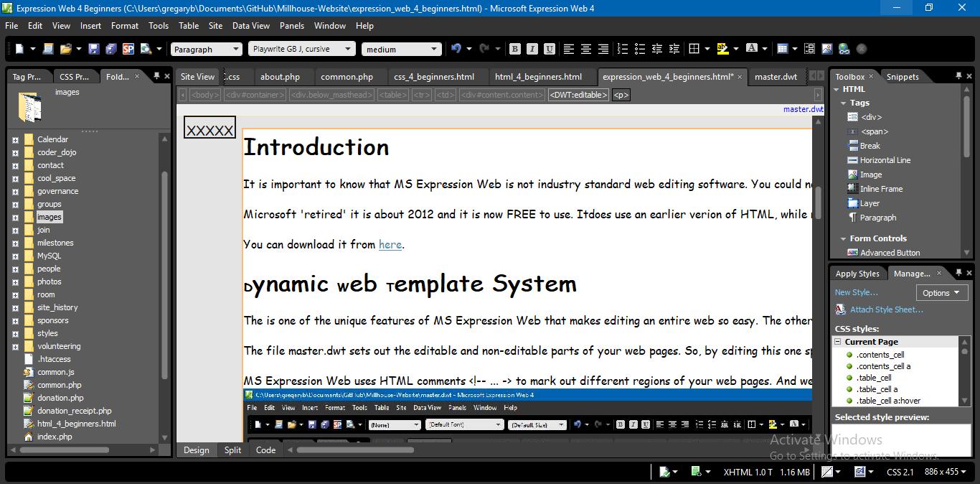Open the Site View tab

[x=197, y=76]
